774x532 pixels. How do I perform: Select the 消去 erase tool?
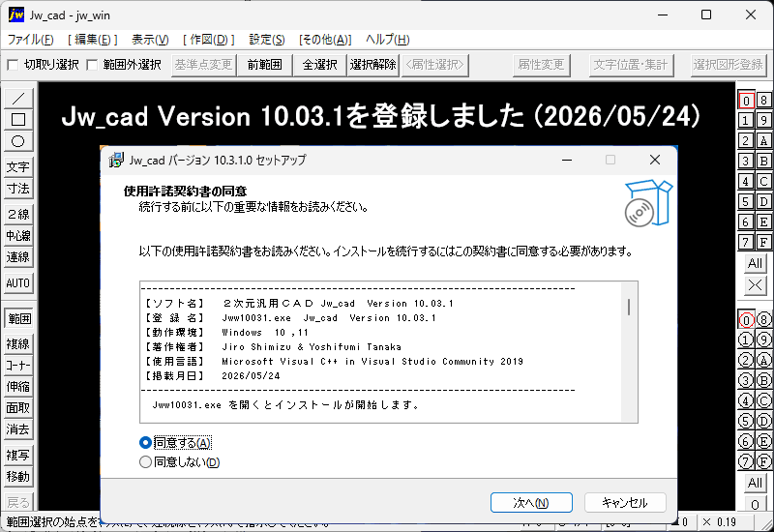pyautogui.click(x=18, y=429)
